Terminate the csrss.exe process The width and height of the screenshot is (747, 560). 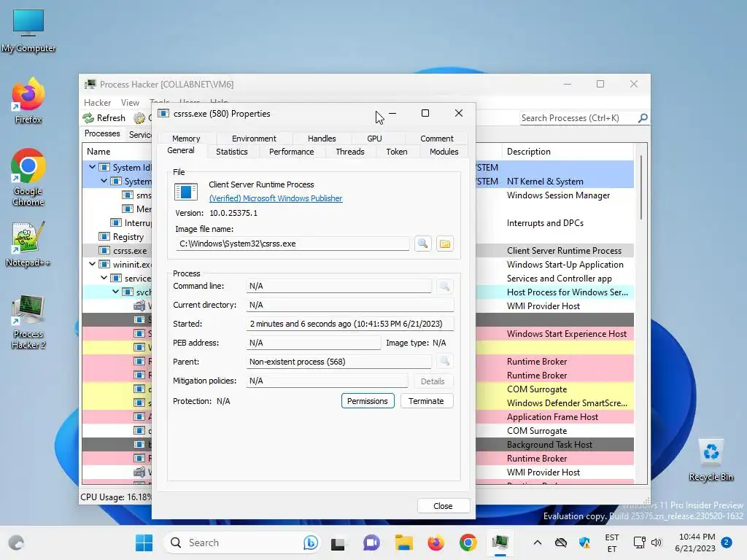click(426, 401)
